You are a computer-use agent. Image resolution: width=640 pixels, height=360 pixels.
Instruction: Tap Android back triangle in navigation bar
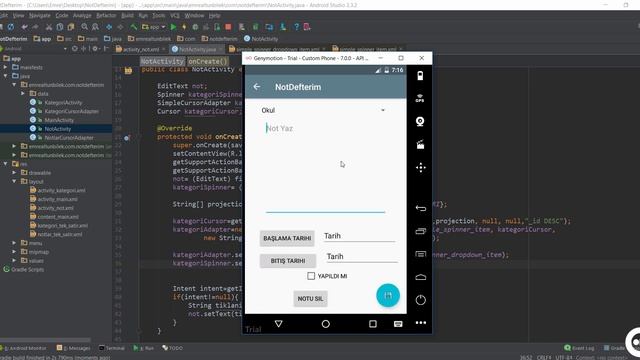click(x=278, y=324)
